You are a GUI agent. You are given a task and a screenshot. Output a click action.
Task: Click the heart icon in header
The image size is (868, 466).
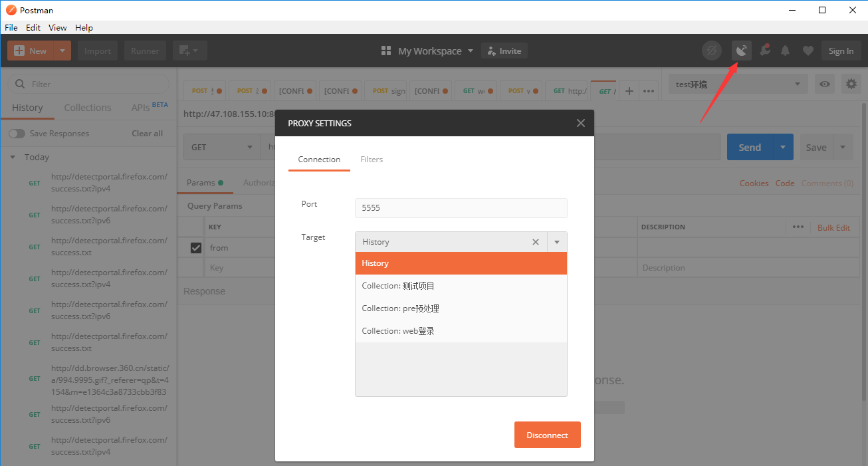coord(808,51)
